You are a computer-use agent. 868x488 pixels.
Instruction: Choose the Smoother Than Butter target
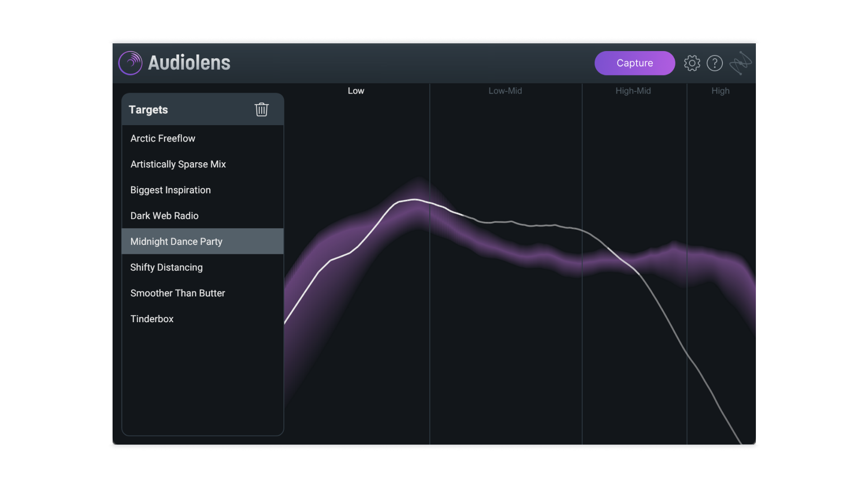[177, 293]
